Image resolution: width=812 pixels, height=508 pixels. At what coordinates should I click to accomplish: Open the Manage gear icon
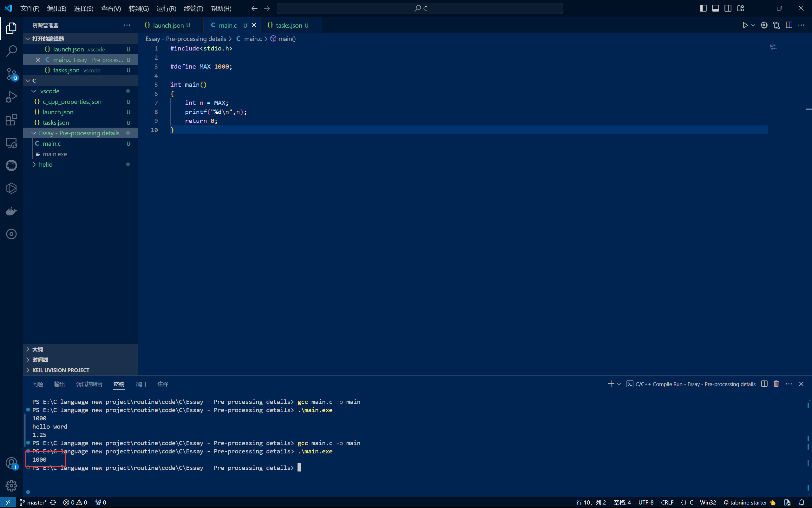click(x=11, y=485)
